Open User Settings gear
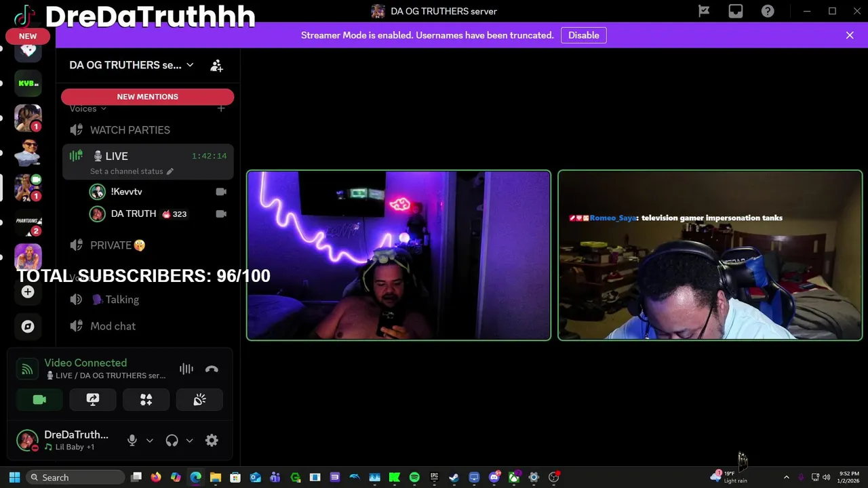The height and width of the screenshot is (488, 868). 212,441
